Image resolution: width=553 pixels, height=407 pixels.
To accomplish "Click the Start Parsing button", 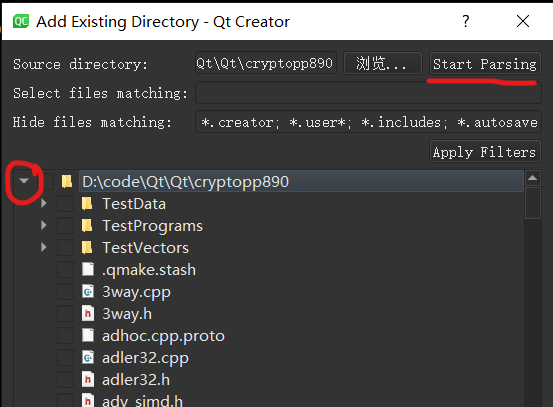I will (x=485, y=63).
